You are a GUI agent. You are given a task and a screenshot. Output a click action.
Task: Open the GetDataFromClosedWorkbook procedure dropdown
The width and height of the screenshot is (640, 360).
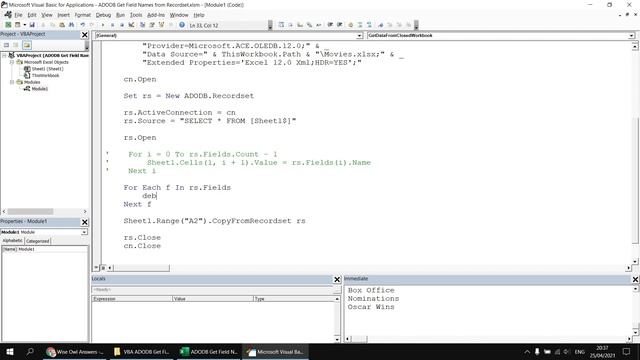pyautogui.click(x=631, y=36)
